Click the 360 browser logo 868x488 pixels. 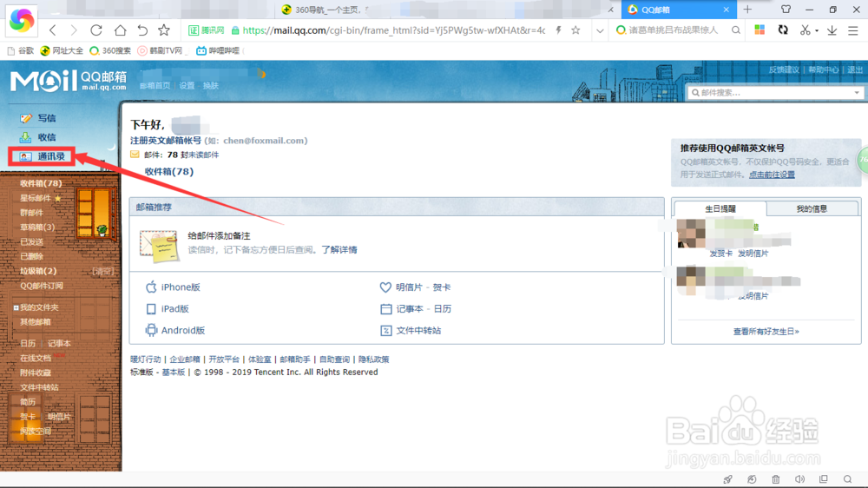[22, 21]
